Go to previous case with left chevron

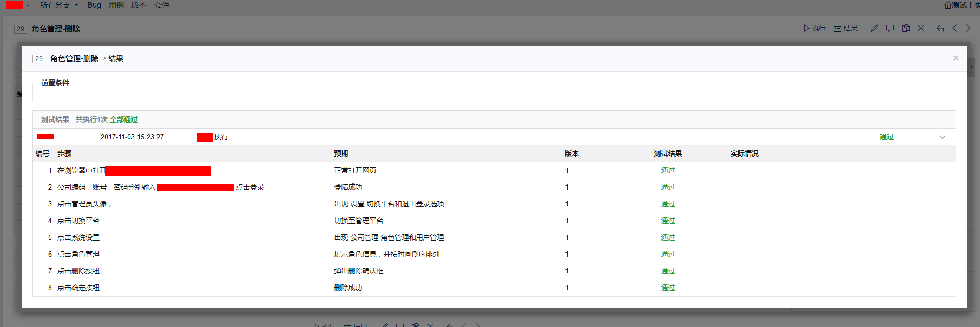(x=955, y=28)
